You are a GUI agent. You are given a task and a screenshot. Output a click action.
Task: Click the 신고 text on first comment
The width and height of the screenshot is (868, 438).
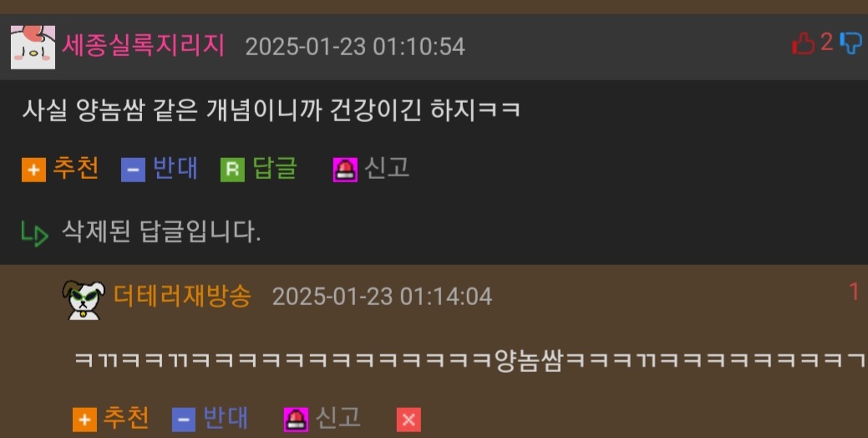click(x=387, y=168)
